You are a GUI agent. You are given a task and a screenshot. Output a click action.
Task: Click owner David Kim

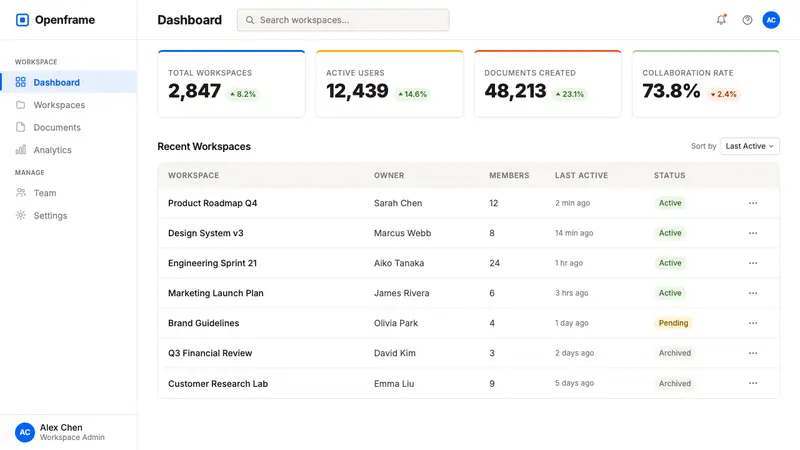click(395, 353)
